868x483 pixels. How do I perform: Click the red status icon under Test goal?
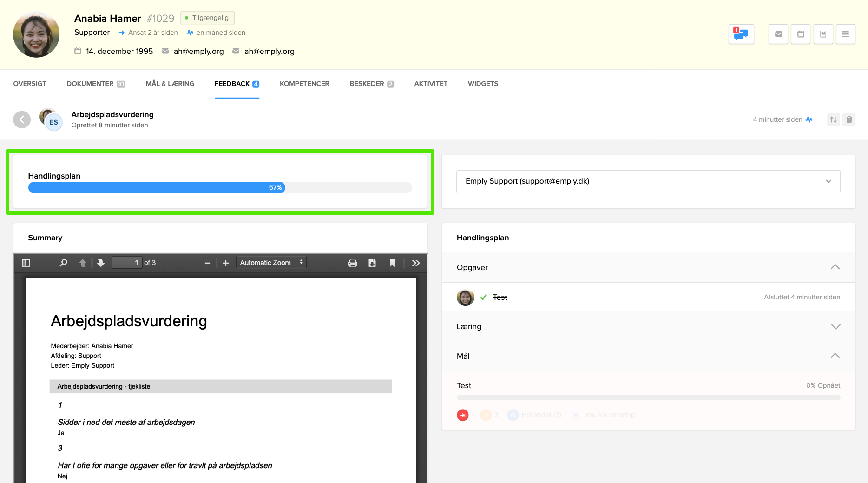(463, 415)
